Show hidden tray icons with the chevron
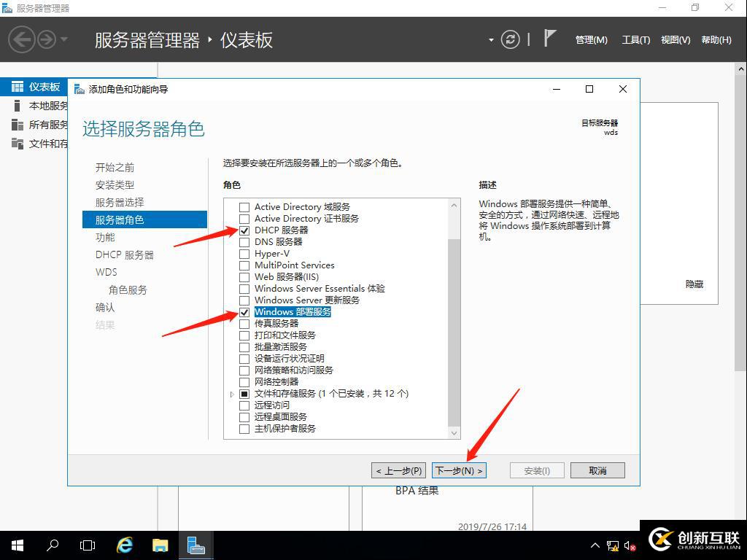The image size is (747, 560). click(595, 545)
